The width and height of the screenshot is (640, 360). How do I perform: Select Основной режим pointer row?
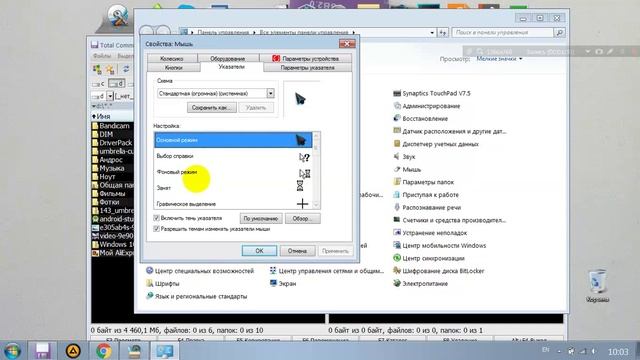click(x=233, y=140)
